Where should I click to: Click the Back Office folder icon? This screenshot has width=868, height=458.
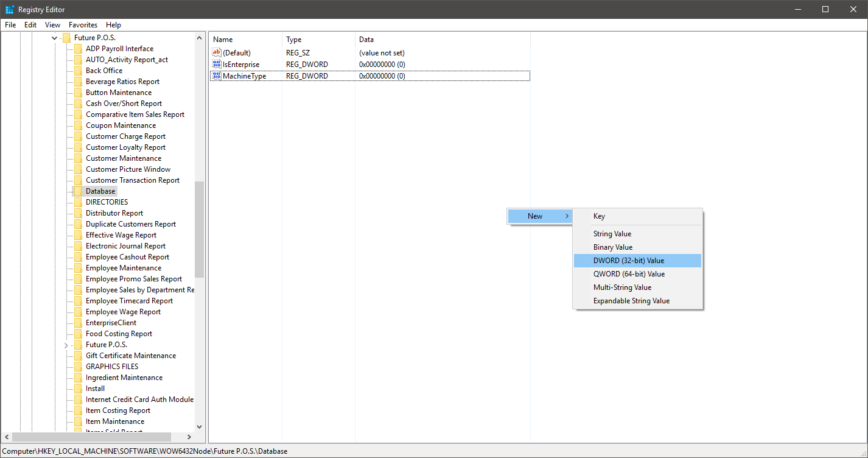tap(78, 71)
